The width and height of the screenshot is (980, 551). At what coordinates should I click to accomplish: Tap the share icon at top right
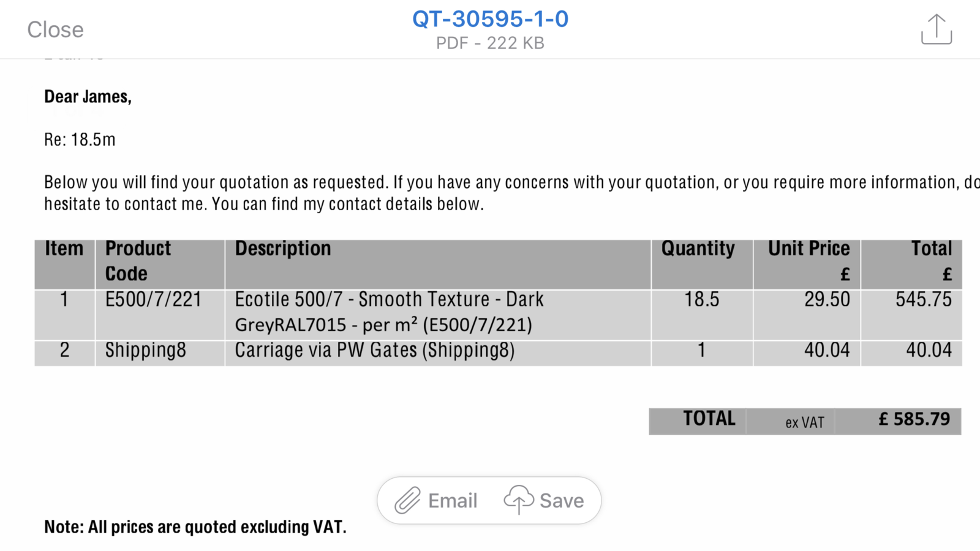tap(936, 29)
